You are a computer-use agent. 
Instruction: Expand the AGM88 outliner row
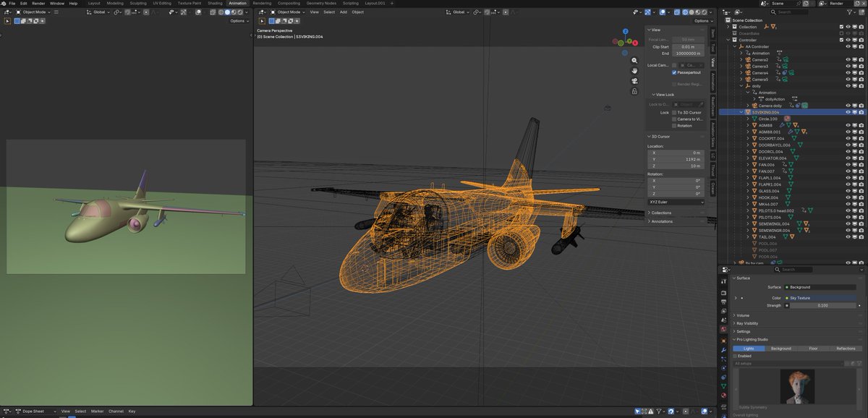click(x=747, y=125)
